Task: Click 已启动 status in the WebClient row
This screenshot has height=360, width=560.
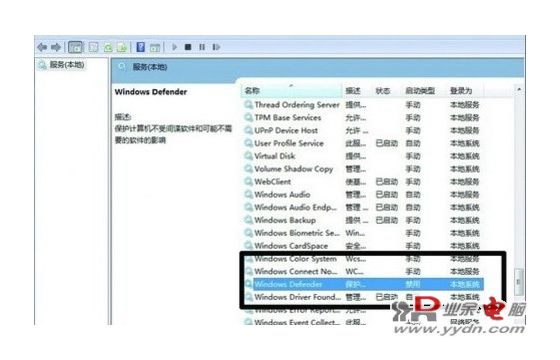Action: pos(387,182)
